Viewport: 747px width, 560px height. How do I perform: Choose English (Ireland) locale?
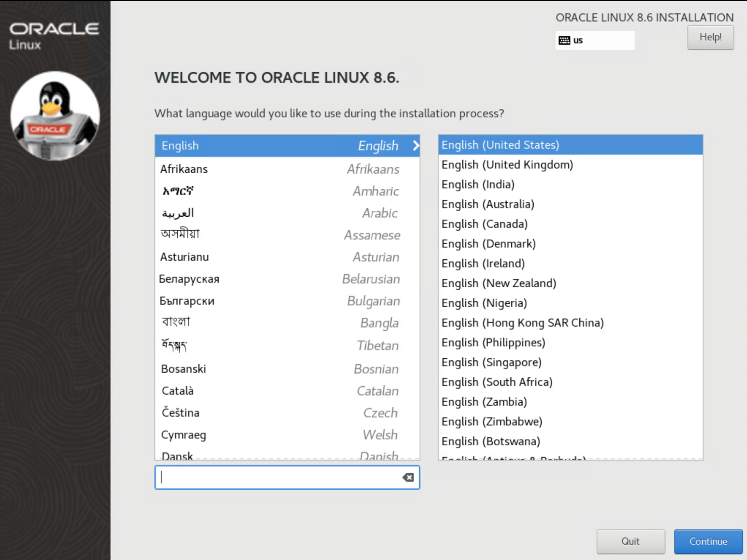[x=571, y=264]
